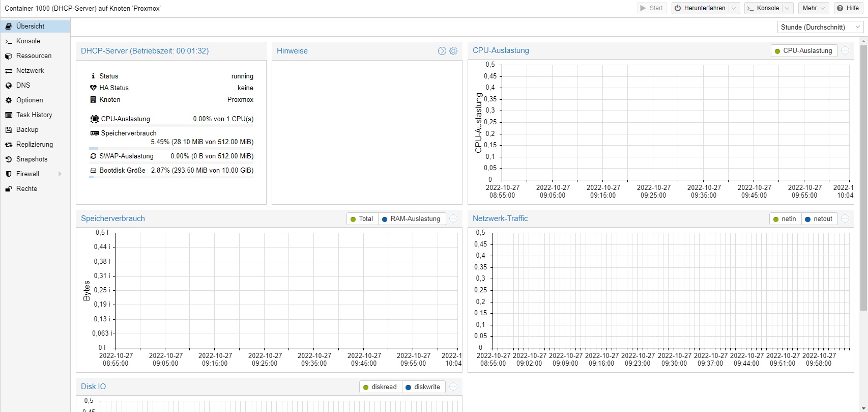Open the Stunde (Durchschnitt) timeframe combo box

point(821,27)
